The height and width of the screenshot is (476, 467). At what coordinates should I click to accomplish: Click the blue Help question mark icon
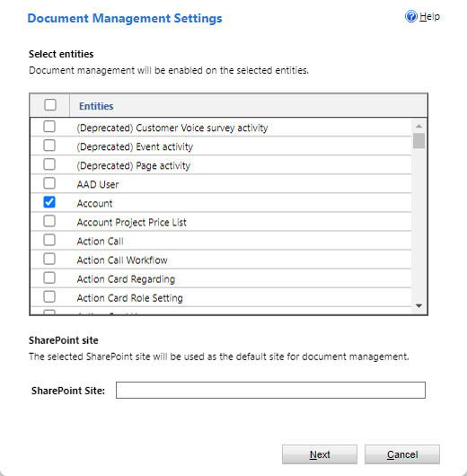[x=411, y=16]
